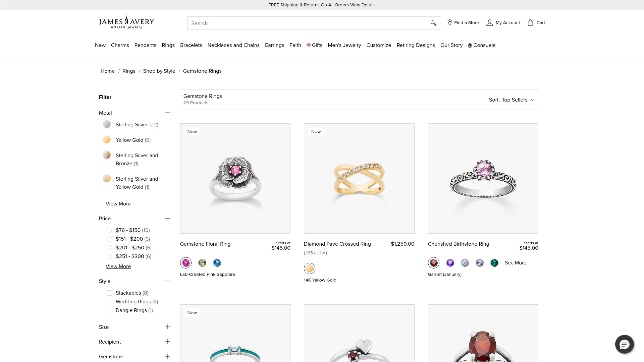Screen dimensions: 644x362
Task: Go to Home breadcrumb
Action: [108, 71]
